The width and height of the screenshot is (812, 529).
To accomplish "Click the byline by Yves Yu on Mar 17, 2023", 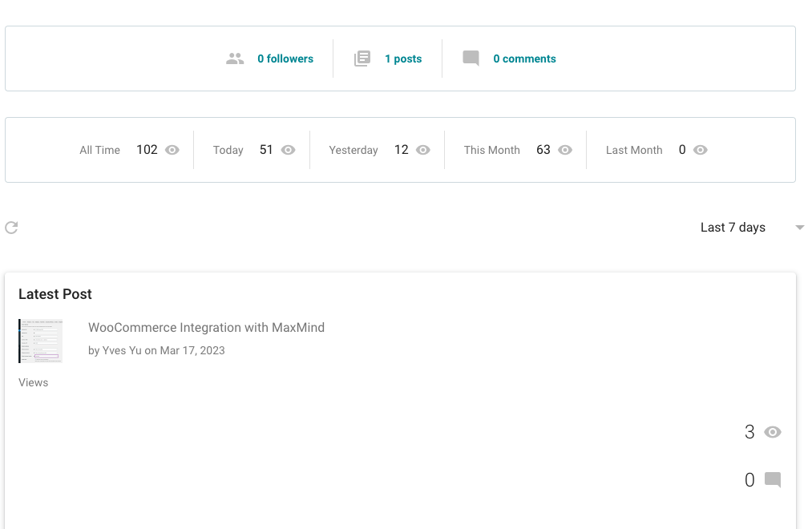I will (x=156, y=350).
